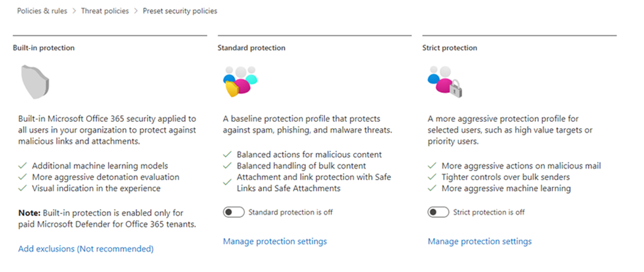Click checkmark beside More aggressive machine learning
644x272 pixels.
pos(432,188)
